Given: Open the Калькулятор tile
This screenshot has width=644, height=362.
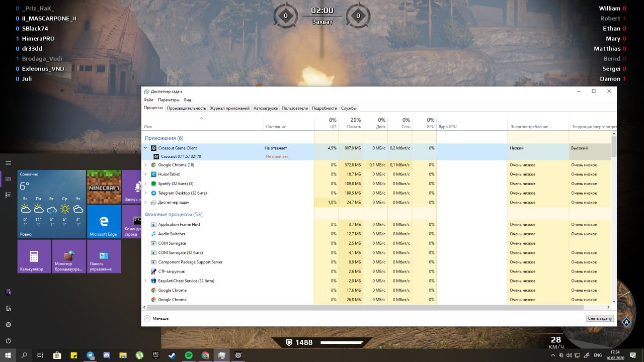Looking at the screenshot, I should point(34,256).
